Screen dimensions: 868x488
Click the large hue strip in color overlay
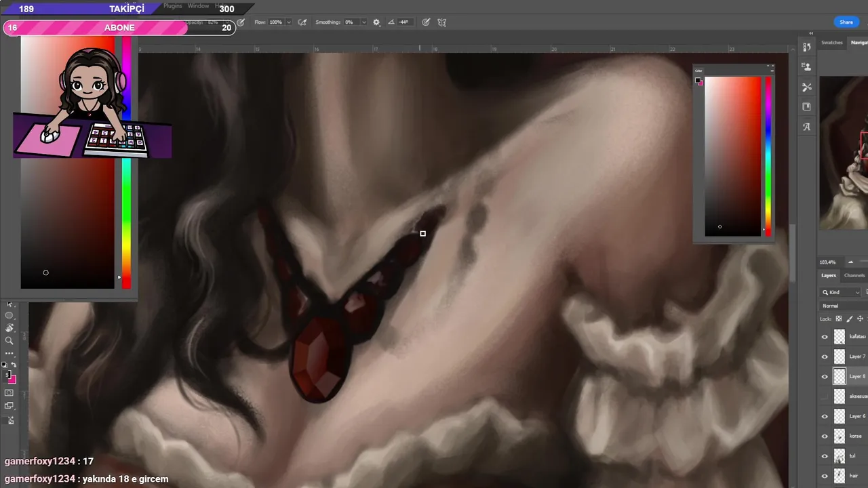click(x=126, y=163)
